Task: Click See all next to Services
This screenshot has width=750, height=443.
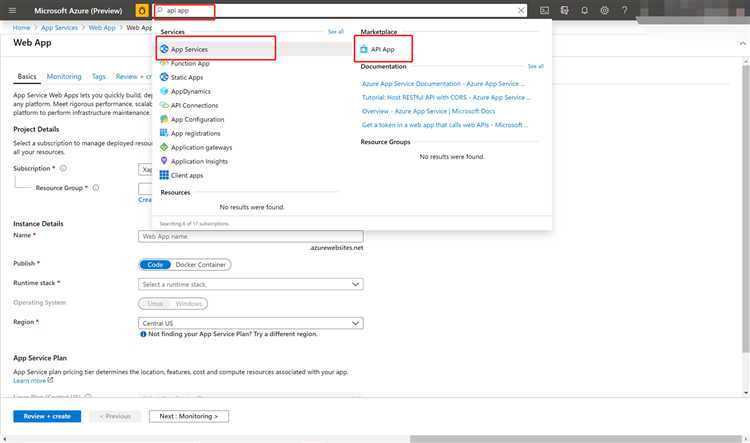Action: click(336, 32)
